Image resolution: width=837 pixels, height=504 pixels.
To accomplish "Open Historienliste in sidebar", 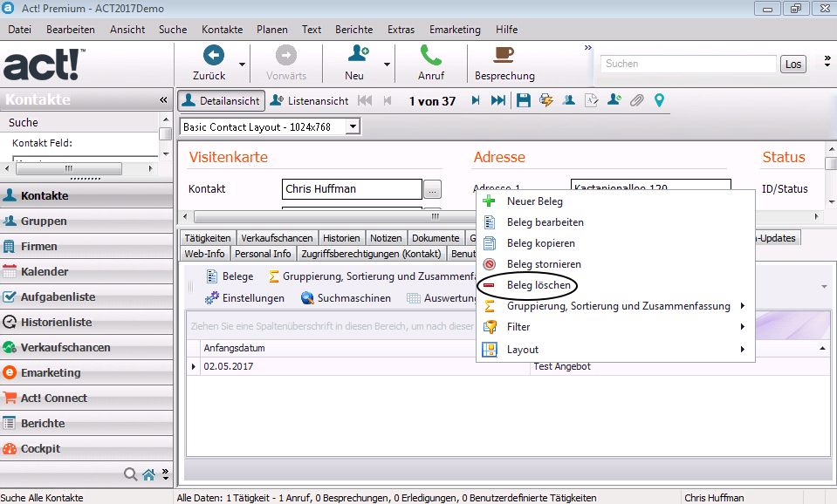I will [86, 322].
